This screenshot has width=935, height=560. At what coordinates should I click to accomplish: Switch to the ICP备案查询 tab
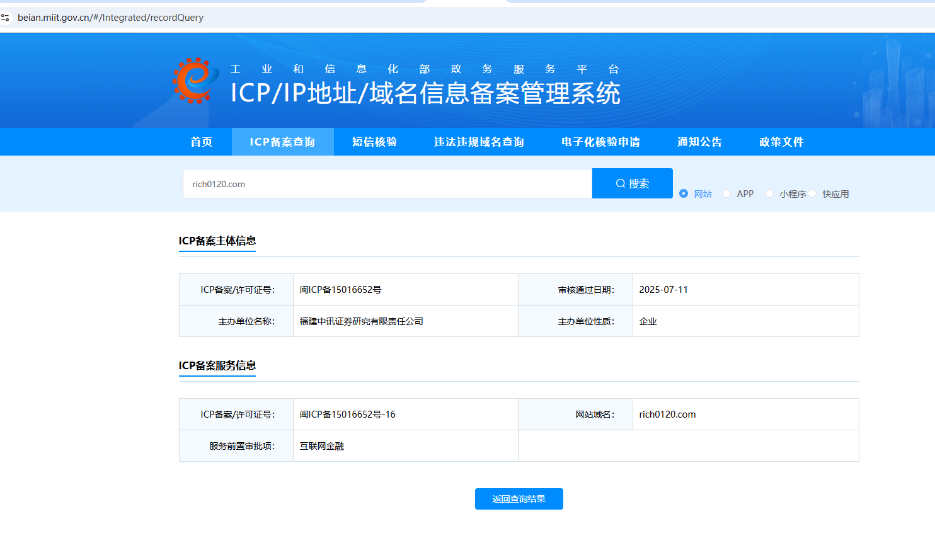point(282,142)
